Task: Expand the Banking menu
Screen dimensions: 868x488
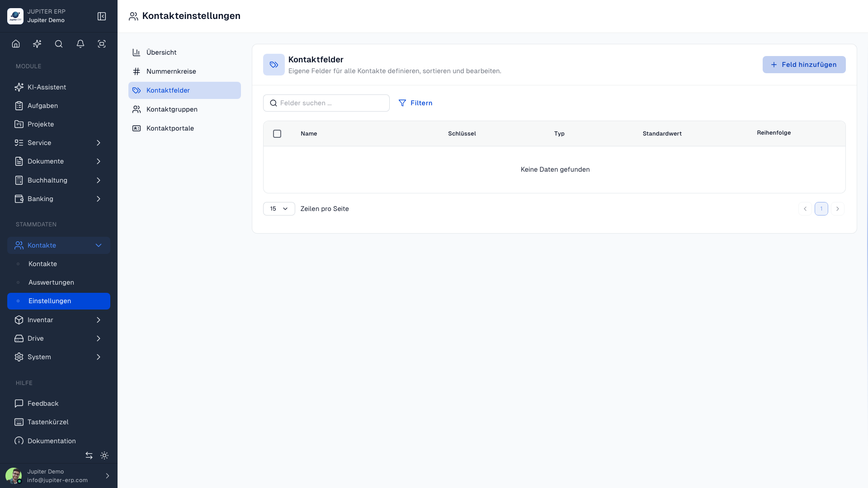Action: tap(59, 199)
